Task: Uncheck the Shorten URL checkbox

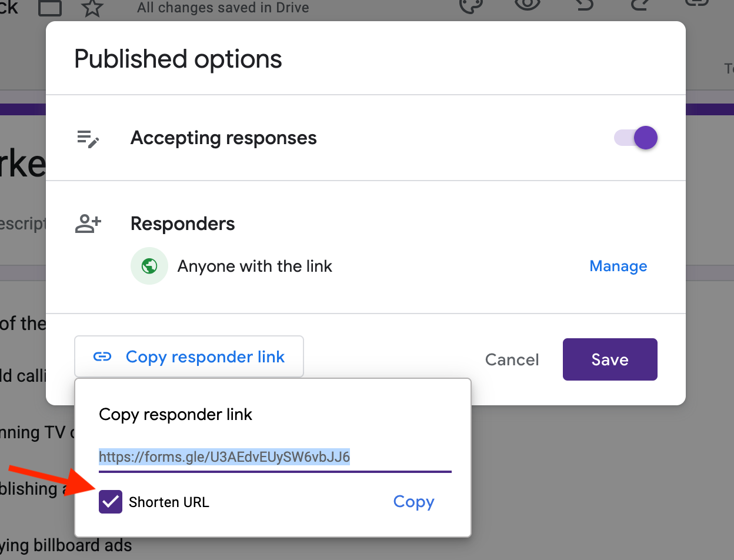Action: point(111,502)
